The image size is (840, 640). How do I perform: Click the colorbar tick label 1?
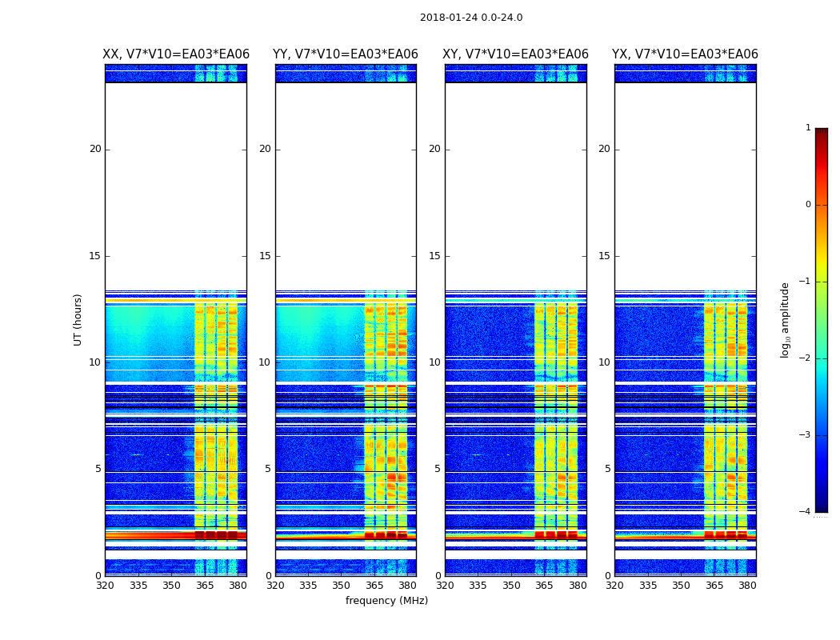pyautogui.click(x=807, y=128)
